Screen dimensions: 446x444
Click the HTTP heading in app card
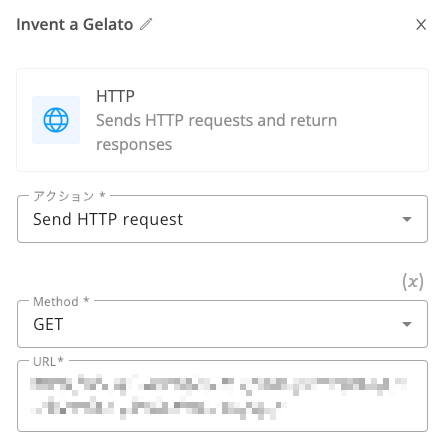(115, 96)
